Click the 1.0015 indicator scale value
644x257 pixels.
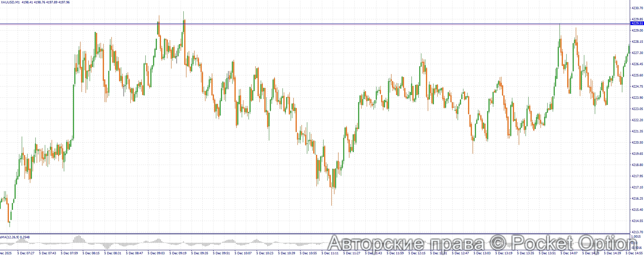click(x=636, y=236)
